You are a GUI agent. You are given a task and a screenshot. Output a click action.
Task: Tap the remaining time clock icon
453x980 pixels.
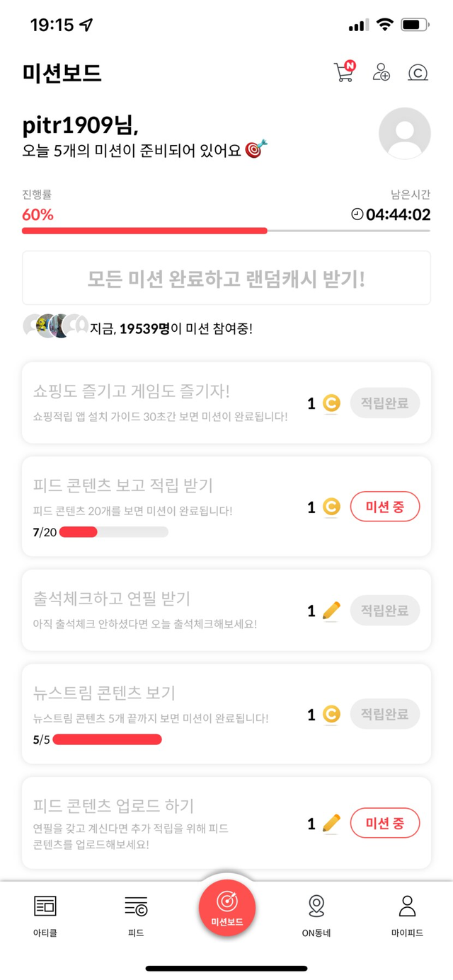pos(357,214)
